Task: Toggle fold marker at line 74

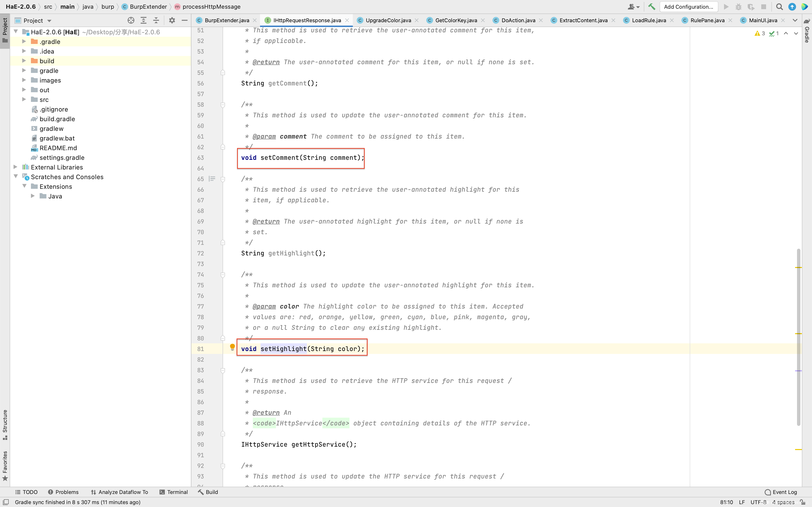Action: click(x=223, y=275)
